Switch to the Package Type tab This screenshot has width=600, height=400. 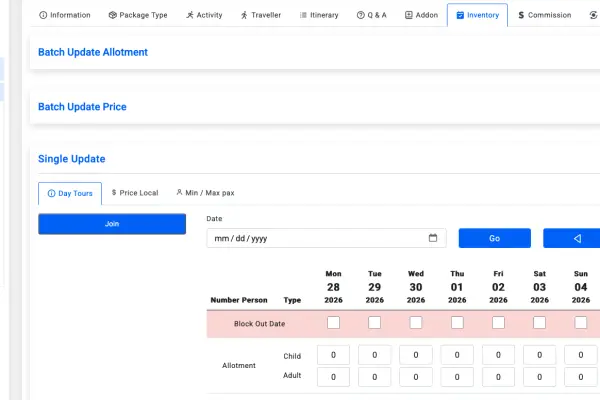pyautogui.click(x=138, y=15)
